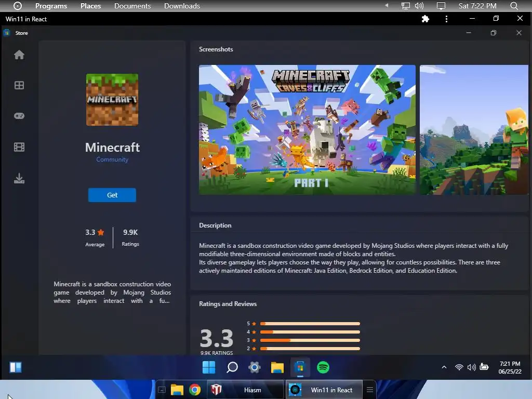Click the 3.3 Average rating
Screen dimensions: 532x399
pyautogui.click(x=95, y=237)
